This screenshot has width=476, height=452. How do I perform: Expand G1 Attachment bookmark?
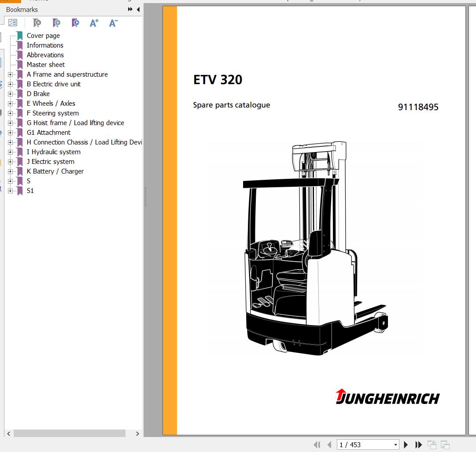(x=10, y=133)
